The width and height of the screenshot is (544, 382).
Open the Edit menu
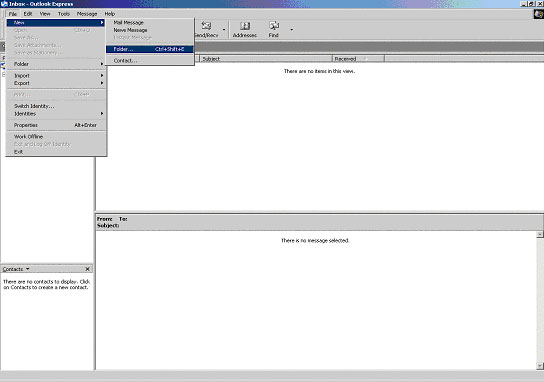pyautogui.click(x=28, y=14)
